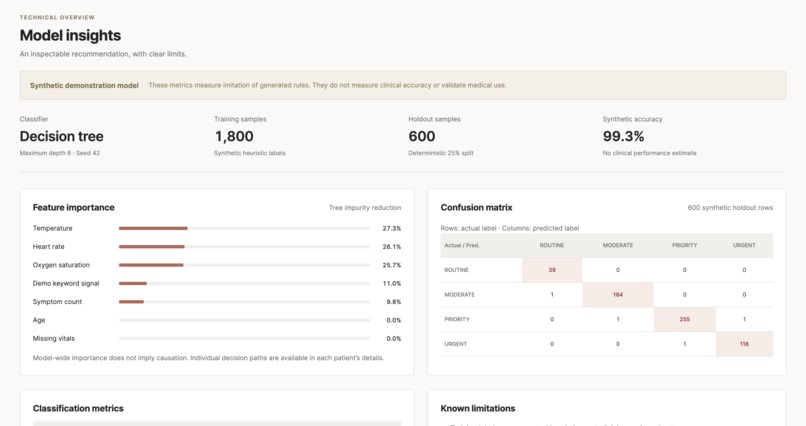
Task: Click the Synthetic heuristic labels caption
Action: [250, 153]
